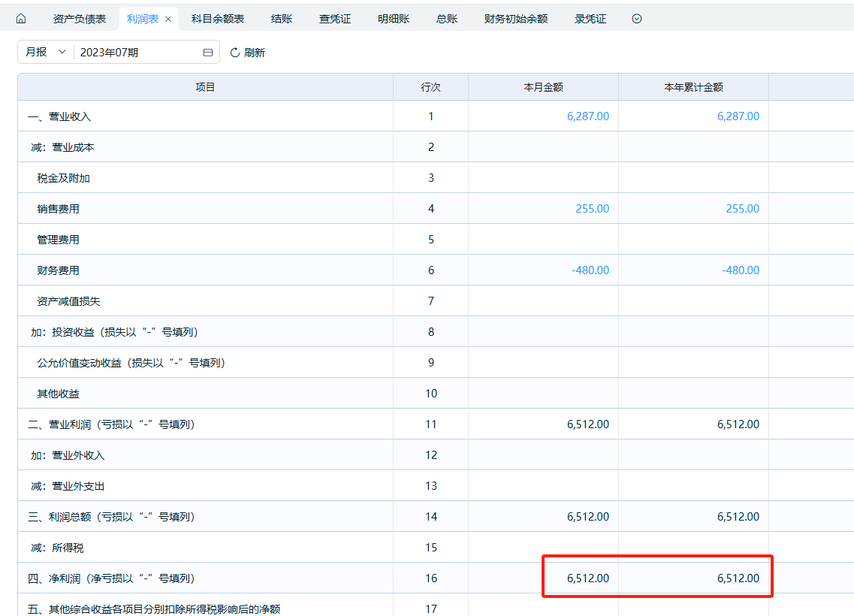Select the 总账 tab

tap(447, 19)
